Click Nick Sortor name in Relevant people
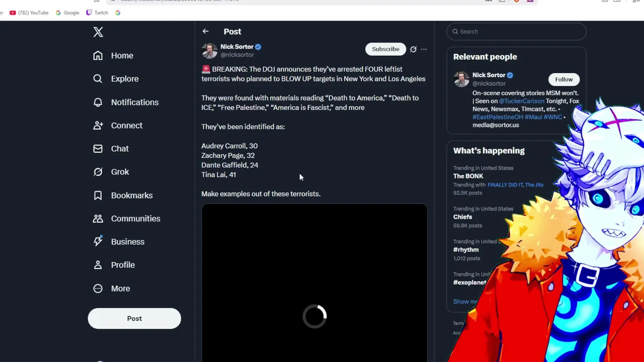The width and height of the screenshot is (644, 362). pos(489,75)
